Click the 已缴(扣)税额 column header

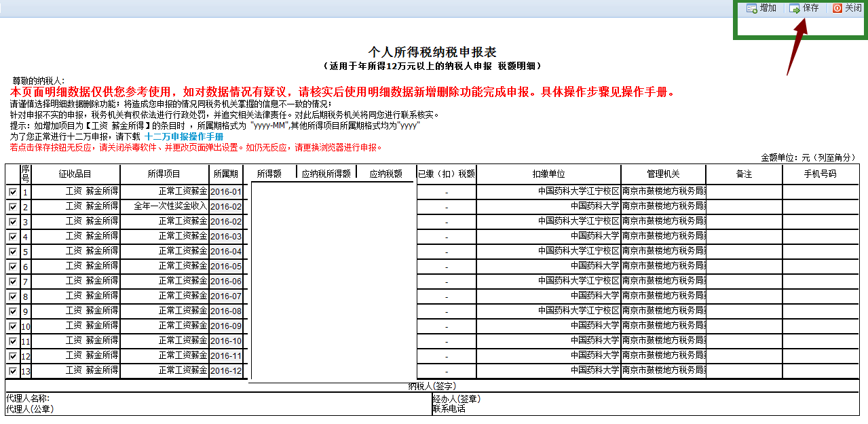pos(446,174)
